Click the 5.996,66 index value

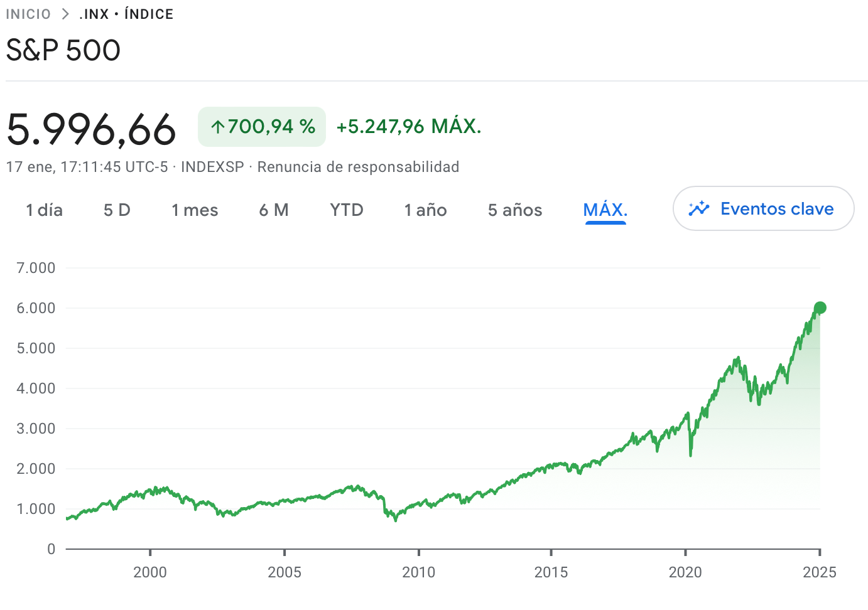coord(92,129)
